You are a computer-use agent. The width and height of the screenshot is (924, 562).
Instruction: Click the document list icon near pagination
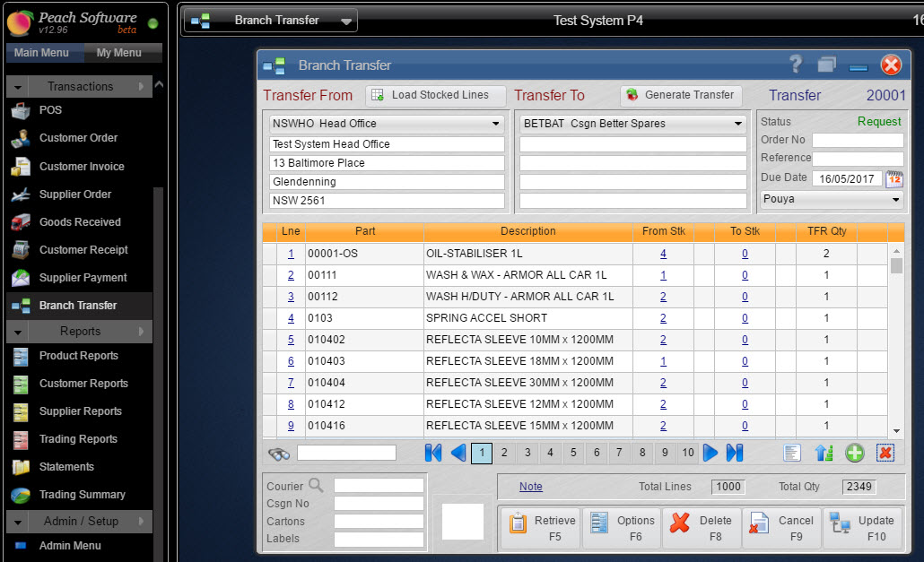pyautogui.click(x=792, y=453)
